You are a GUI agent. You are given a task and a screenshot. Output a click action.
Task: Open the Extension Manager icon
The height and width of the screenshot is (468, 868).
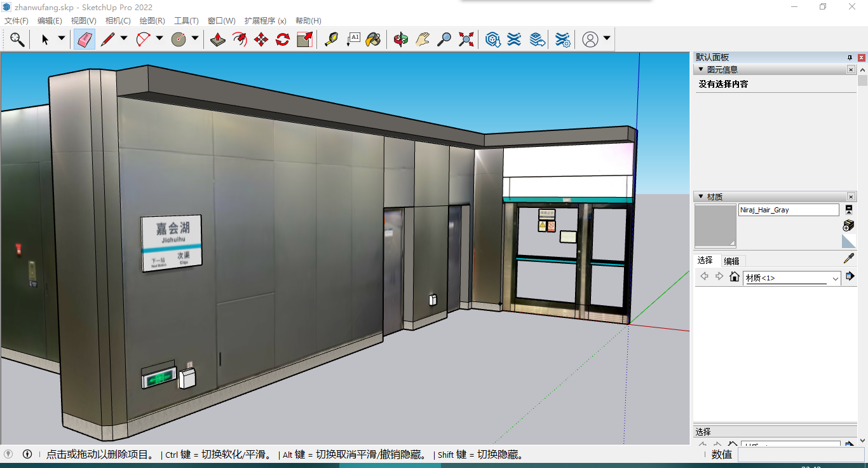562,39
